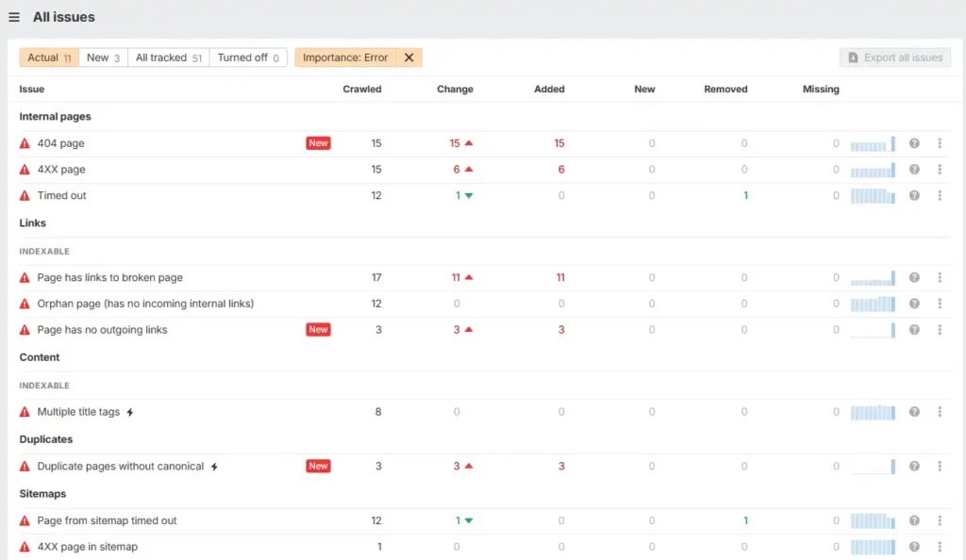Click the Change column header
This screenshot has height=560, width=966.
click(x=456, y=90)
